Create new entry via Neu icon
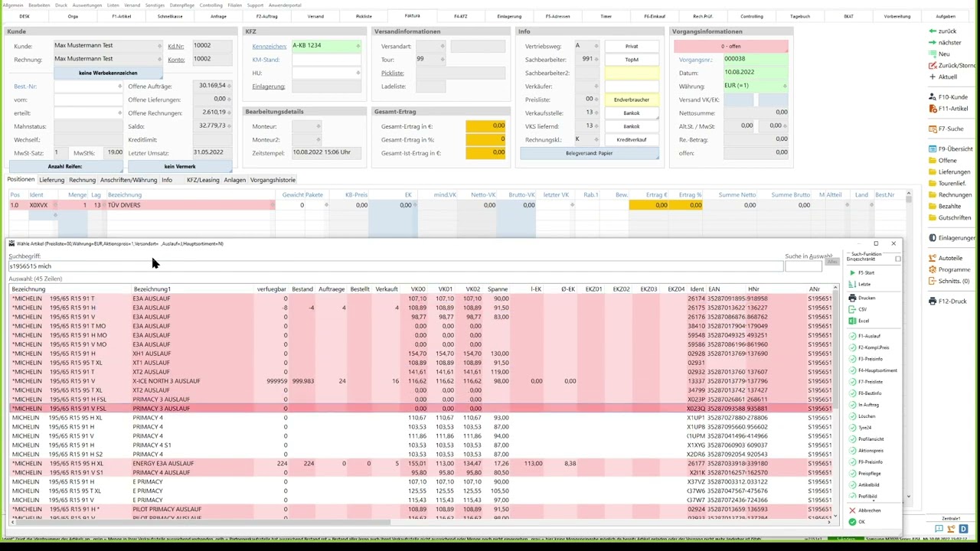This screenshot has width=980, height=551. point(932,54)
